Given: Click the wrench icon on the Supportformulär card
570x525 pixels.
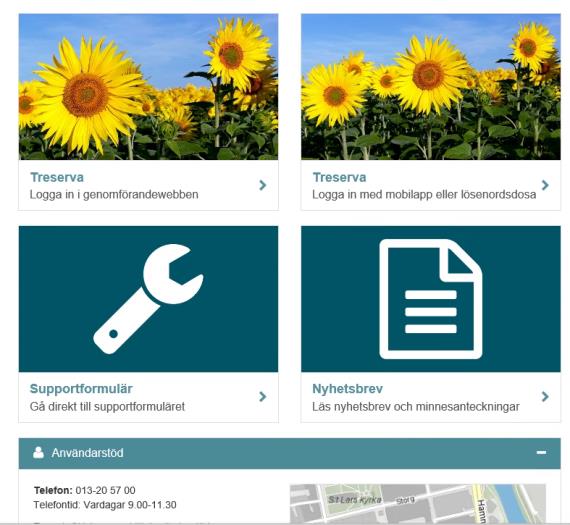Looking at the screenshot, I should (x=148, y=299).
